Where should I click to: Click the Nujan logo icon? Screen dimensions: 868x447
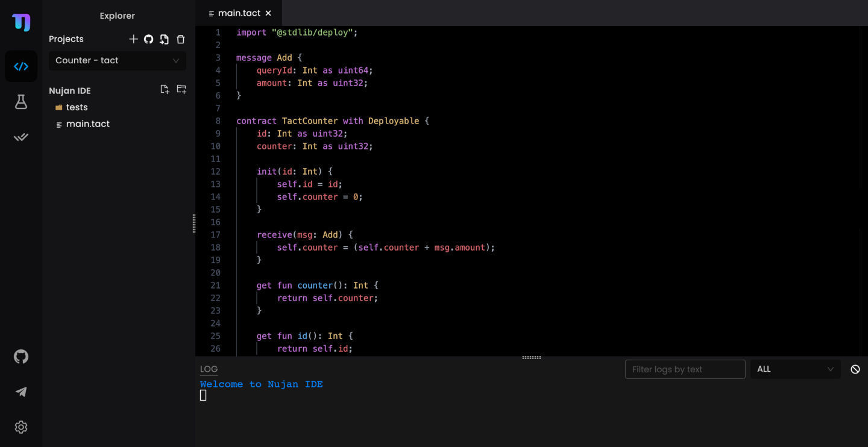coord(21,22)
